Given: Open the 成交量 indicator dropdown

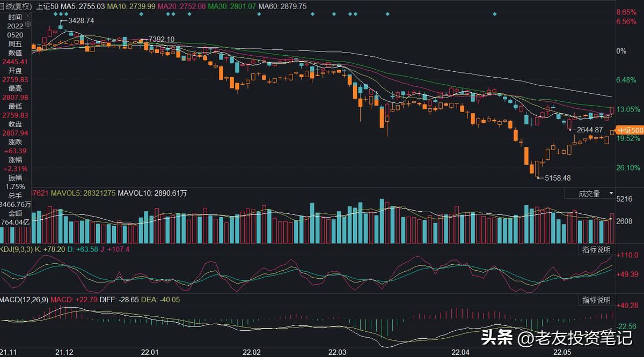Looking at the screenshot, I should [588, 194].
